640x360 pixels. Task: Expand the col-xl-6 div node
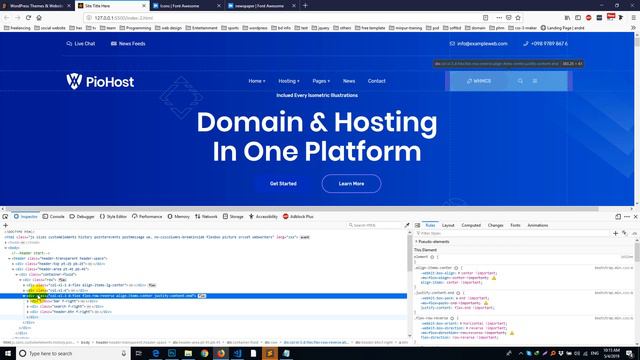tap(24, 291)
